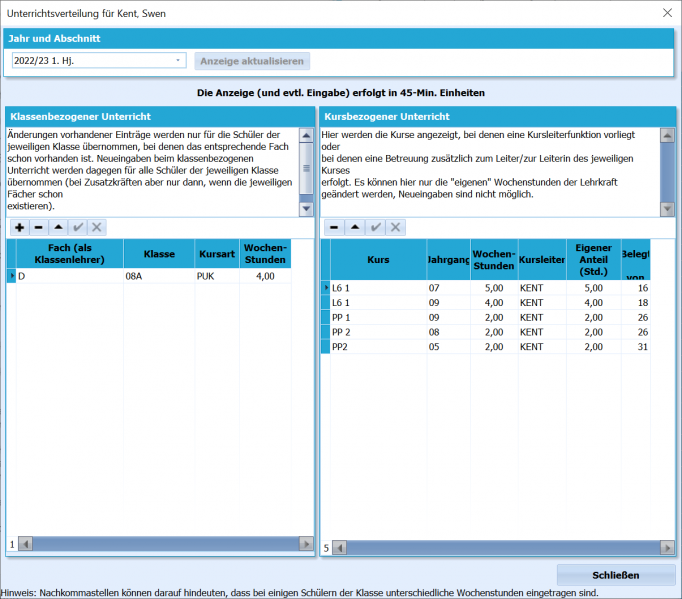Select course L6 1 of Jahrgang 07

(378, 288)
